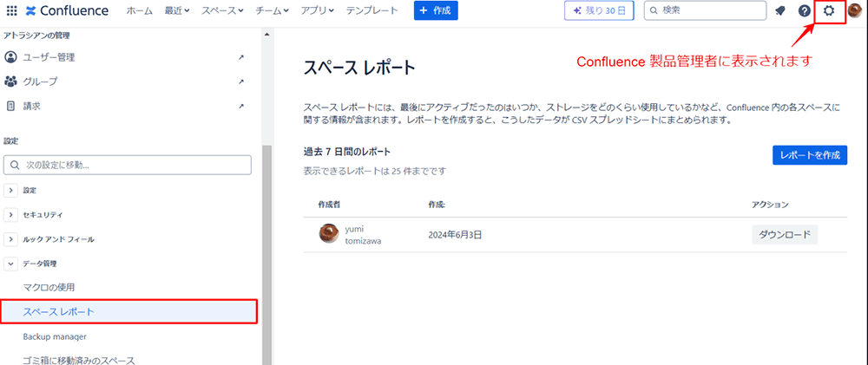Focus the 次の設定に移動 filter field
Screen dimensions: 868x365
tap(128, 165)
